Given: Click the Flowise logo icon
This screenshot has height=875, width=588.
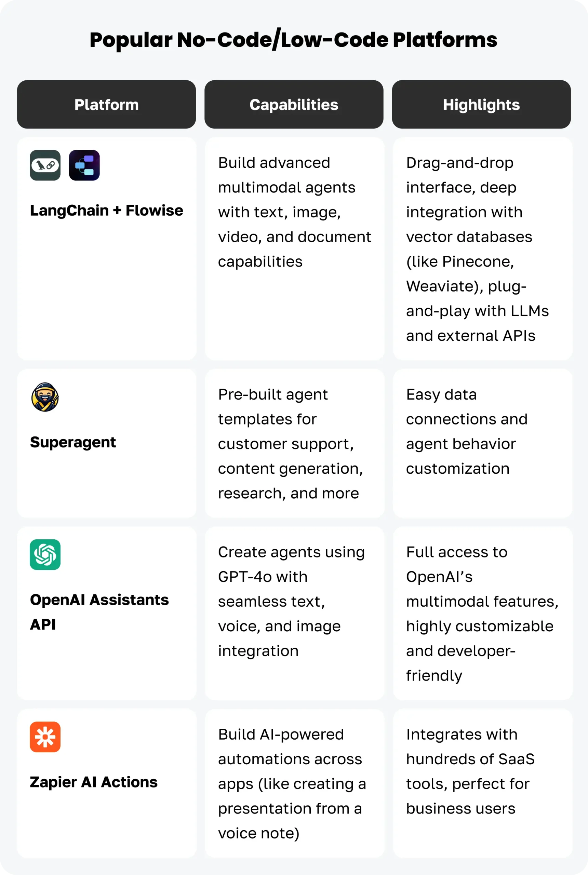Looking at the screenshot, I should coord(84,165).
